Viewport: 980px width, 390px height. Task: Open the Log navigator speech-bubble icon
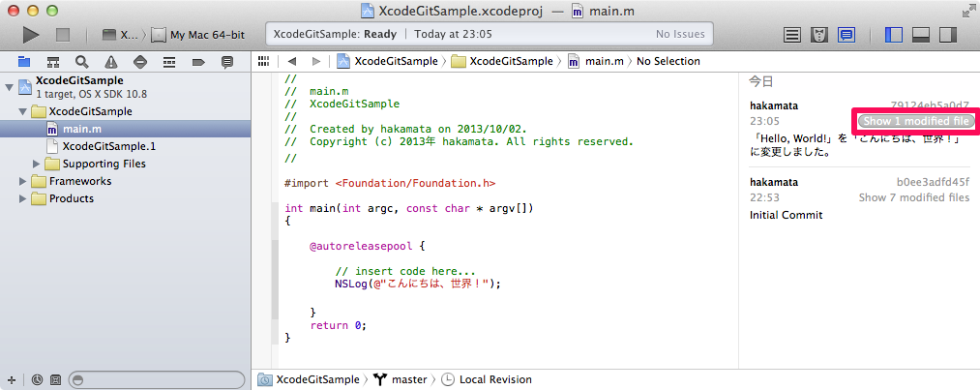[x=226, y=62]
